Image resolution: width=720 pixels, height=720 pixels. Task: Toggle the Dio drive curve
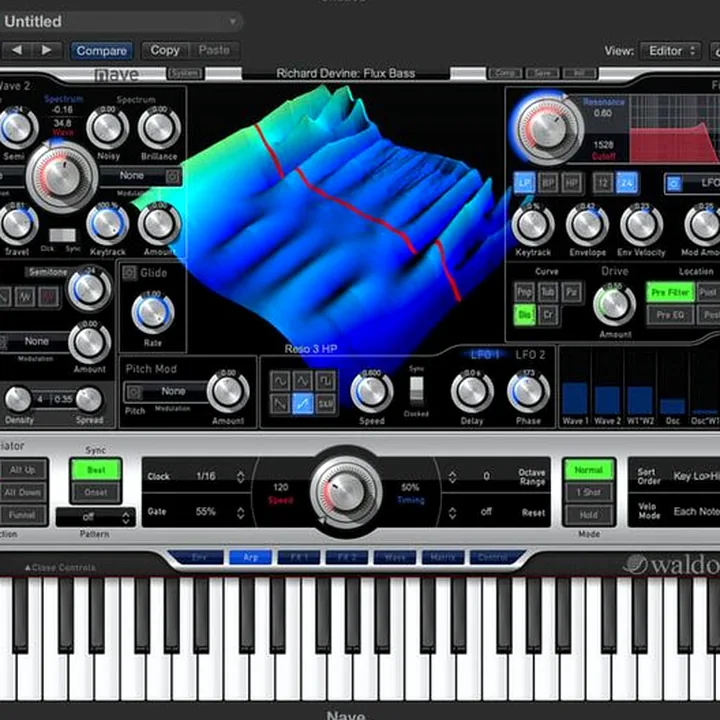pyautogui.click(x=524, y=315)
